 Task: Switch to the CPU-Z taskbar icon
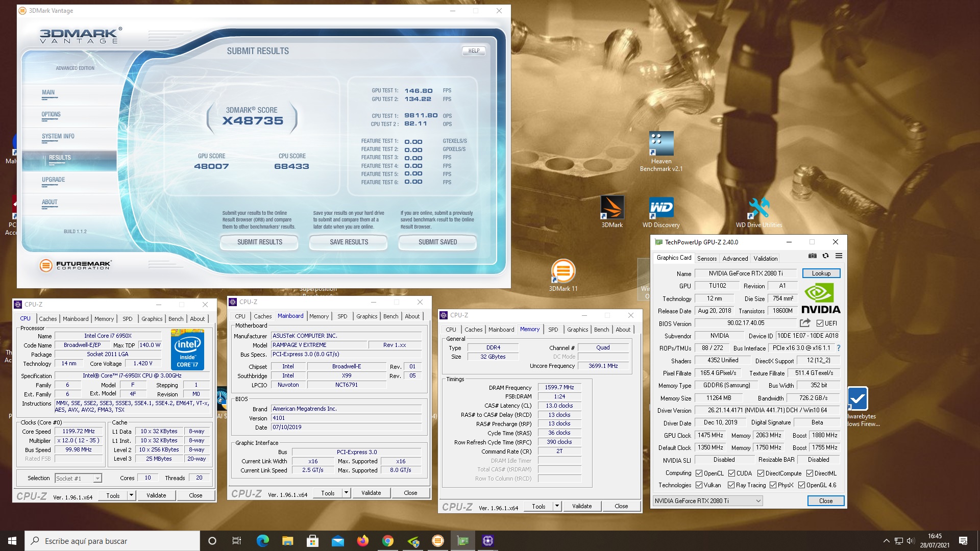[487, 541]
